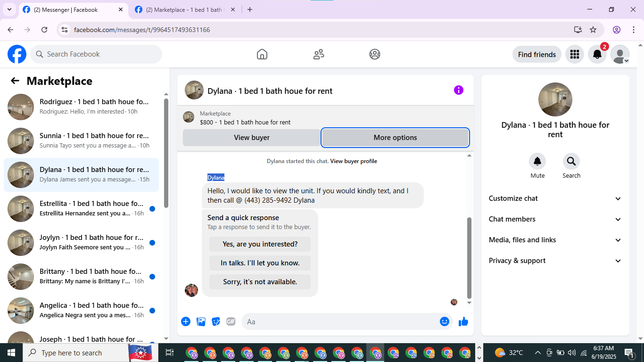Open the Facebook logo home link

[x=17, y=54]
